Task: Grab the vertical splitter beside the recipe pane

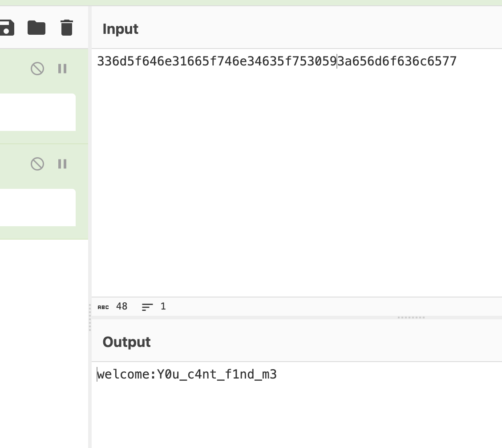Action: click(x=90, y=317)
